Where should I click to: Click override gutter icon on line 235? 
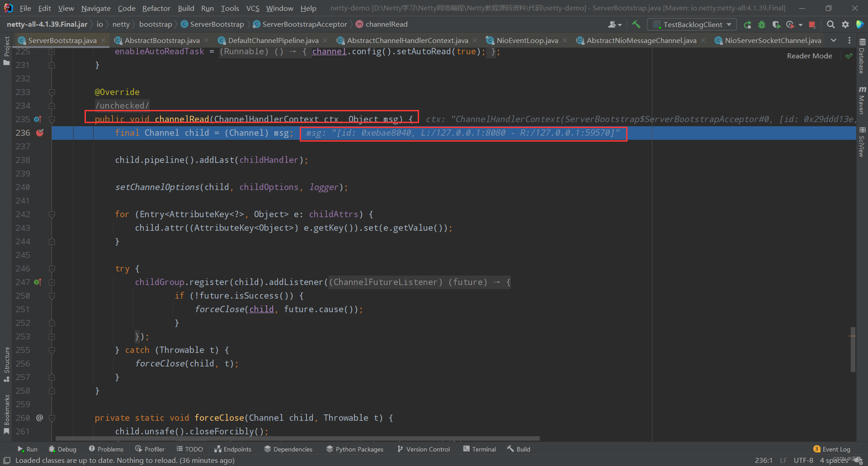click(38, 119)
